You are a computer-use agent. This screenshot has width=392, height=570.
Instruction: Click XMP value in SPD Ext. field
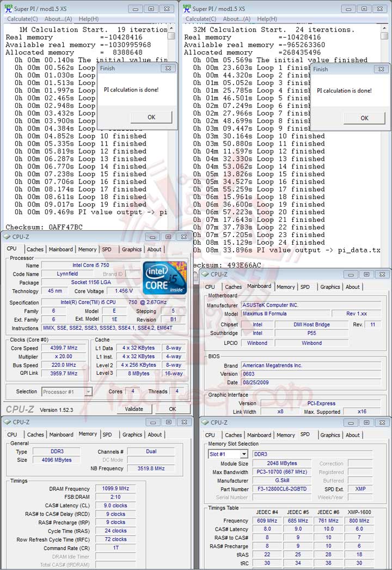coord(360,489)
